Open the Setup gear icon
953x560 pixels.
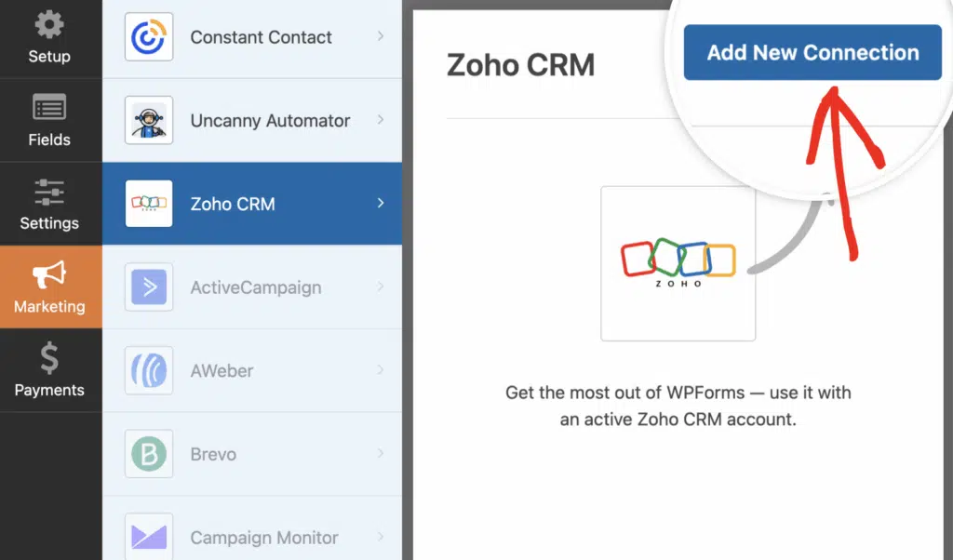pyautogui.click(x=49, y=24)
